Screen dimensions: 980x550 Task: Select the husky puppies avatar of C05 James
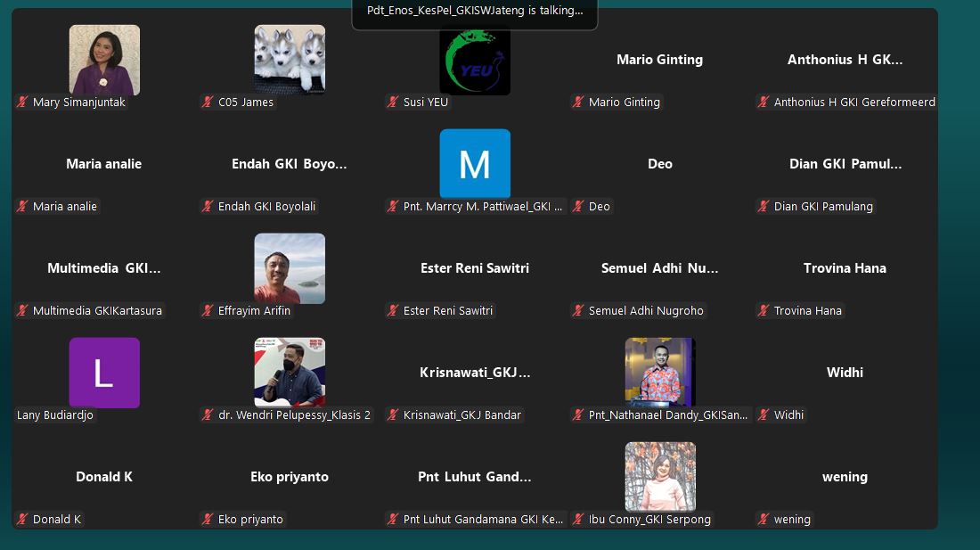tap(290, 60)
